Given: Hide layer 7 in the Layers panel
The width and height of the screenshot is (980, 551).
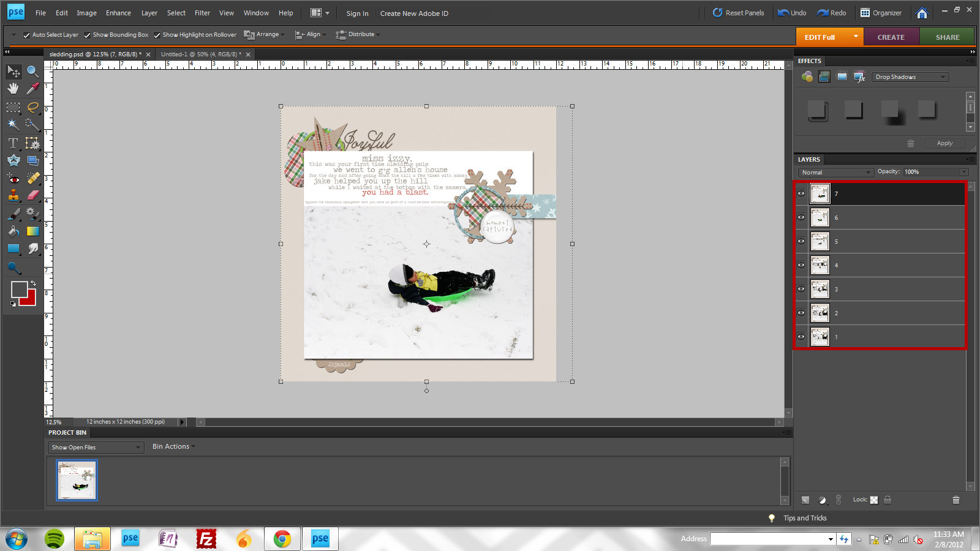Looking at the screenshot, I should click(x=801, y=193).
